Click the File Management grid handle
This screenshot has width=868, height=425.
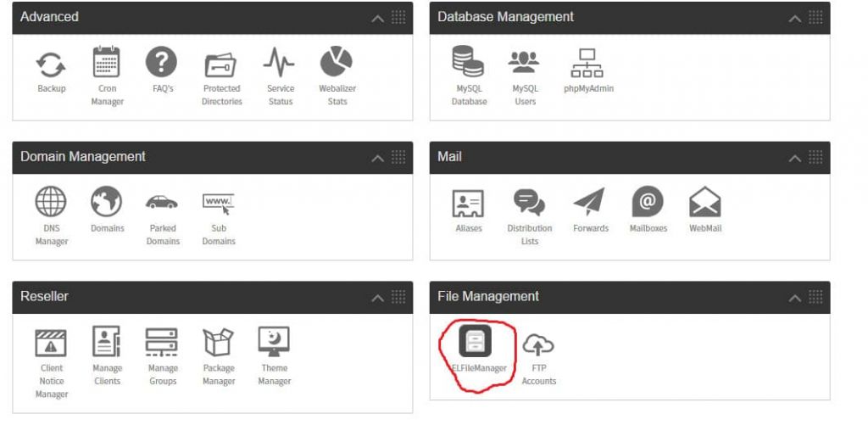(x=815, y=296)
